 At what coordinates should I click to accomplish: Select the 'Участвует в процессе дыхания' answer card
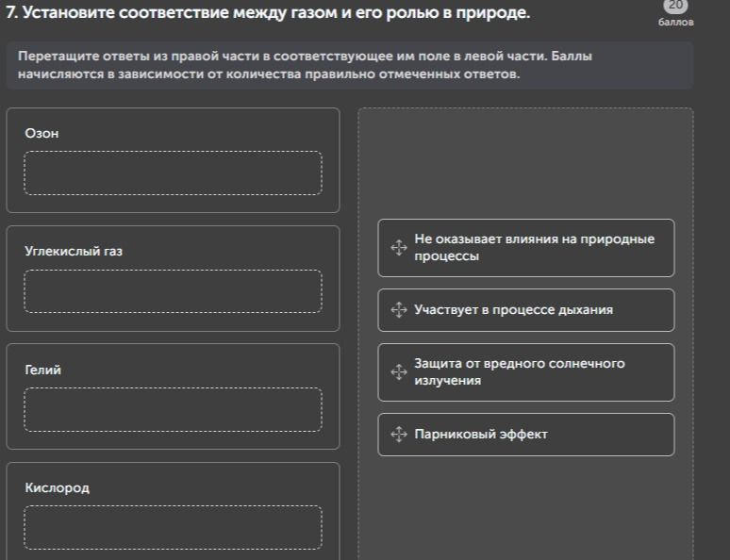(526, 310)
